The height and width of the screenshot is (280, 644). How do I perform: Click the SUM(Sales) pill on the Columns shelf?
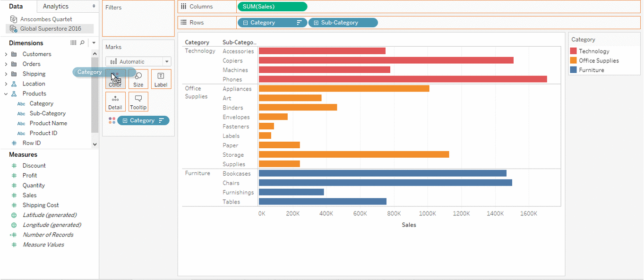[x=273, y=7]
